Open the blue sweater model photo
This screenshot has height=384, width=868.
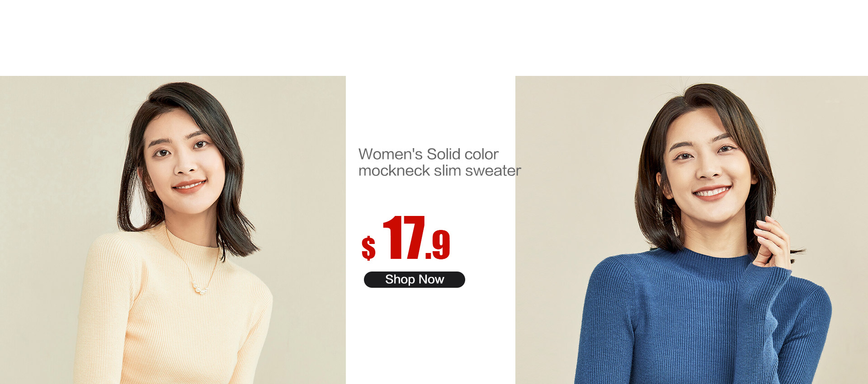(x=692, y=230)
